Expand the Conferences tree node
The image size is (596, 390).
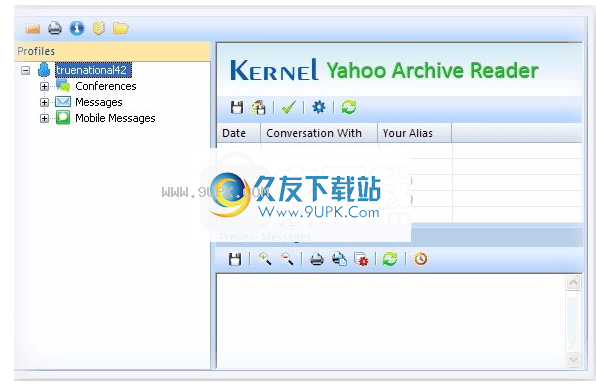pos(44,86)
